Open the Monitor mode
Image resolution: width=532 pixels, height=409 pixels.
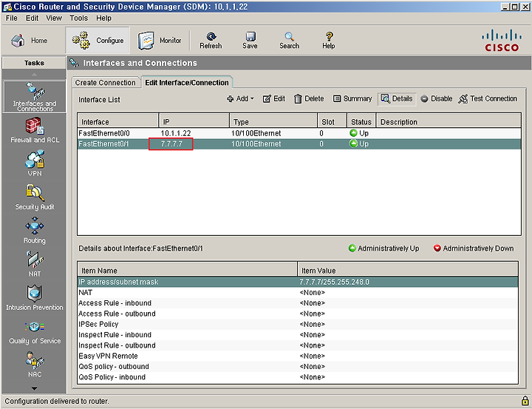[160, 41]
